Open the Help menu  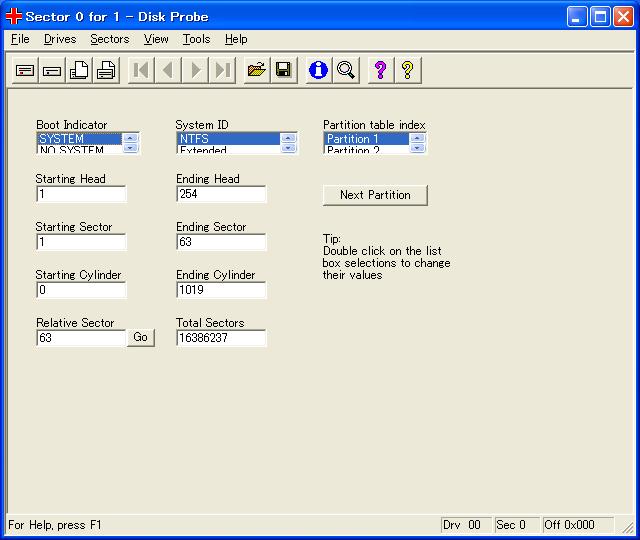236,39
